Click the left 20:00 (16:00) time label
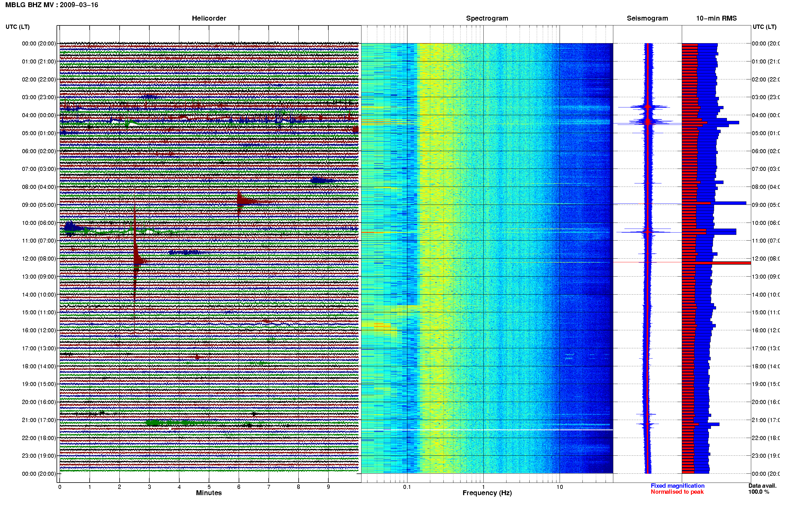 click(39, 402)
